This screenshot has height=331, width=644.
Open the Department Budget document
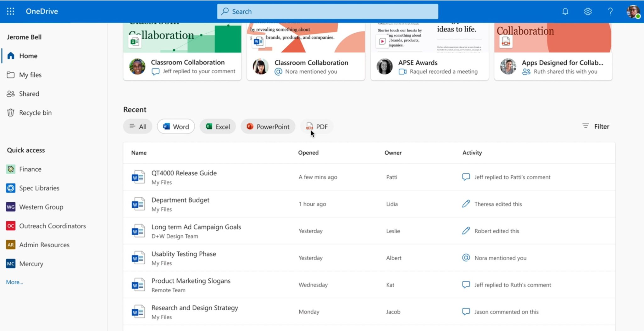180,200
